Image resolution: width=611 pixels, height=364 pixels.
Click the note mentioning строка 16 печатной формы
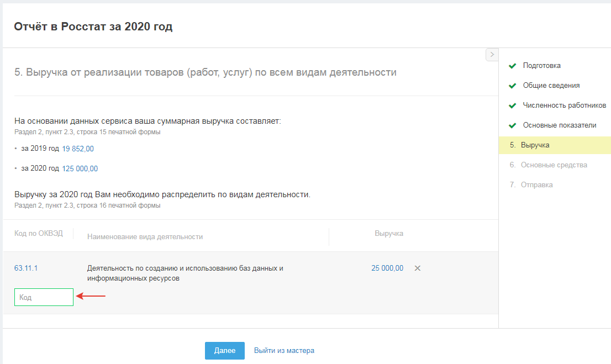[x=87, y=205]
